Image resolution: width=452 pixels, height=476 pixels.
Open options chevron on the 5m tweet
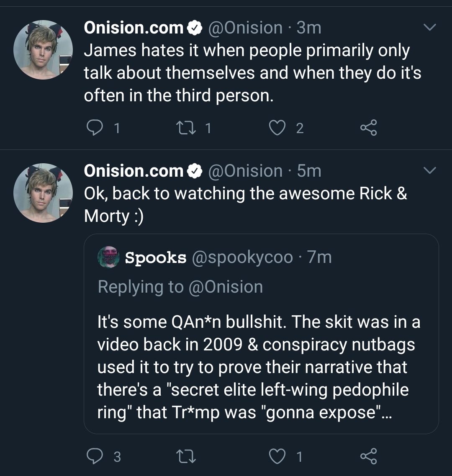[x=430, y=170]
